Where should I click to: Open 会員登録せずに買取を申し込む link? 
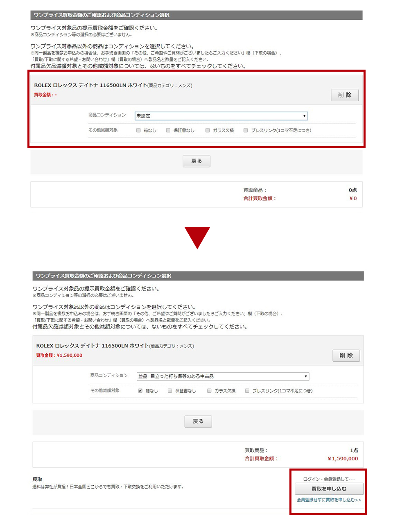(x=329, y=500)
